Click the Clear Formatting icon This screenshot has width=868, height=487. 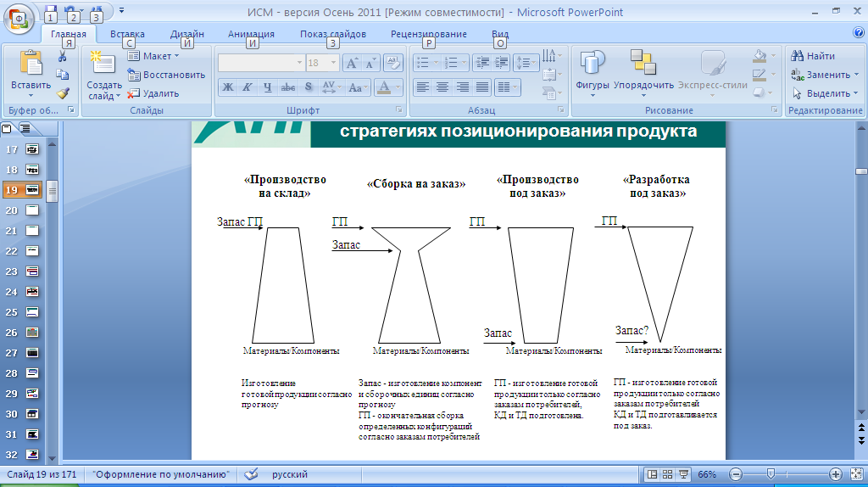pos(392,63)
